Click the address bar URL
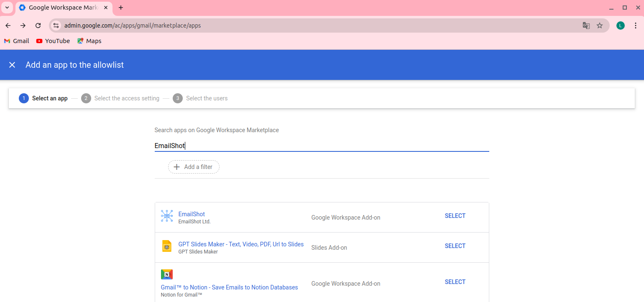The width and height of the screenshot is (644, 302). (133, 26)
